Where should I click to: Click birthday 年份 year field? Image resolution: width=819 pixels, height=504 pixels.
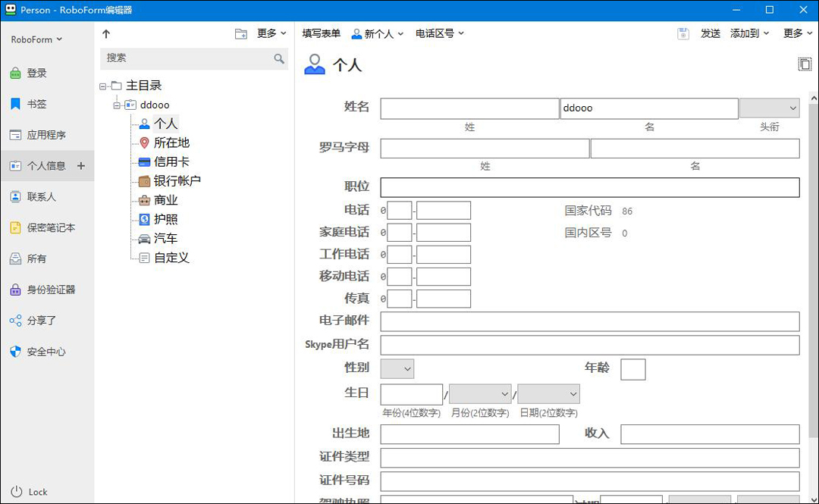point(412,394)
